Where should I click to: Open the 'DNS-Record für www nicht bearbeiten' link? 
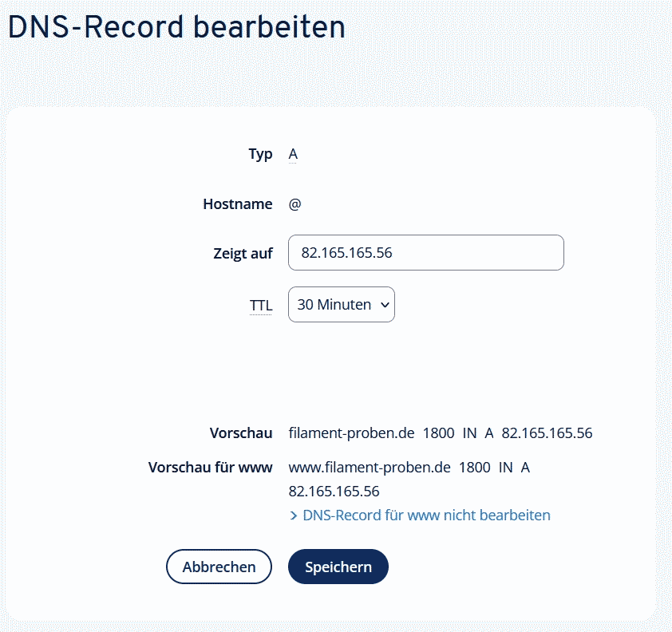click(x=426, y=515)
